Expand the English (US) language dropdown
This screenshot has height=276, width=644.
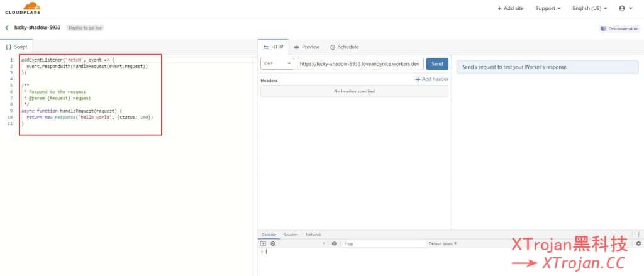tap(589, 8)
